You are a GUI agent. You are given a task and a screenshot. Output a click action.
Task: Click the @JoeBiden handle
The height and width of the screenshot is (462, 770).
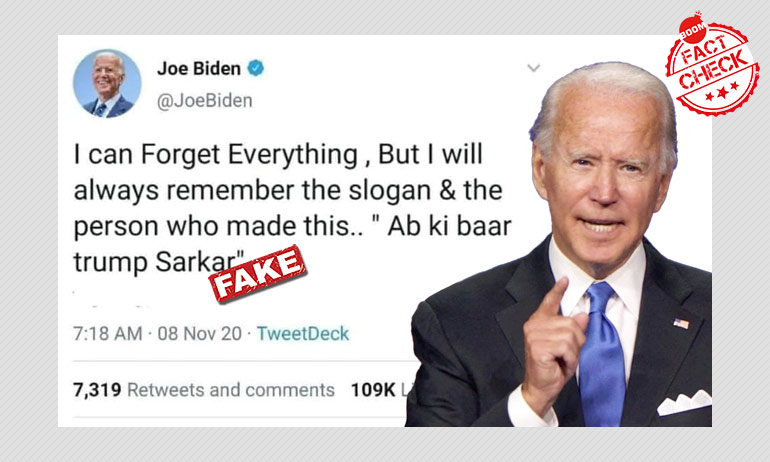pos(205,101)
